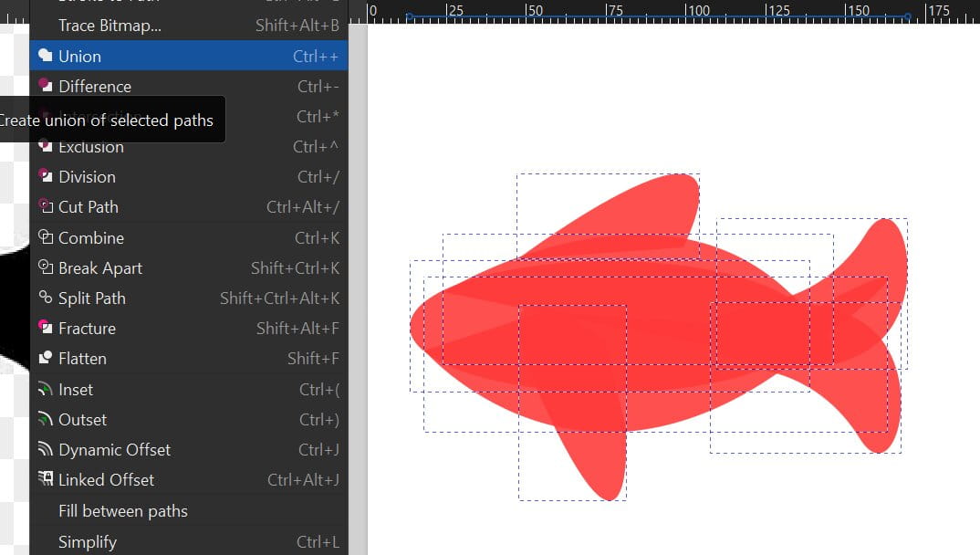This screenshot has width=980, height=555.
Task: Click the Dynamic Offset icon
Action: tap(45, 449)
